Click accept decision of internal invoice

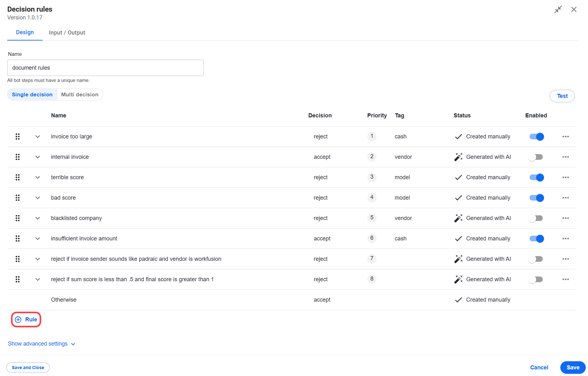coord(322,157)
